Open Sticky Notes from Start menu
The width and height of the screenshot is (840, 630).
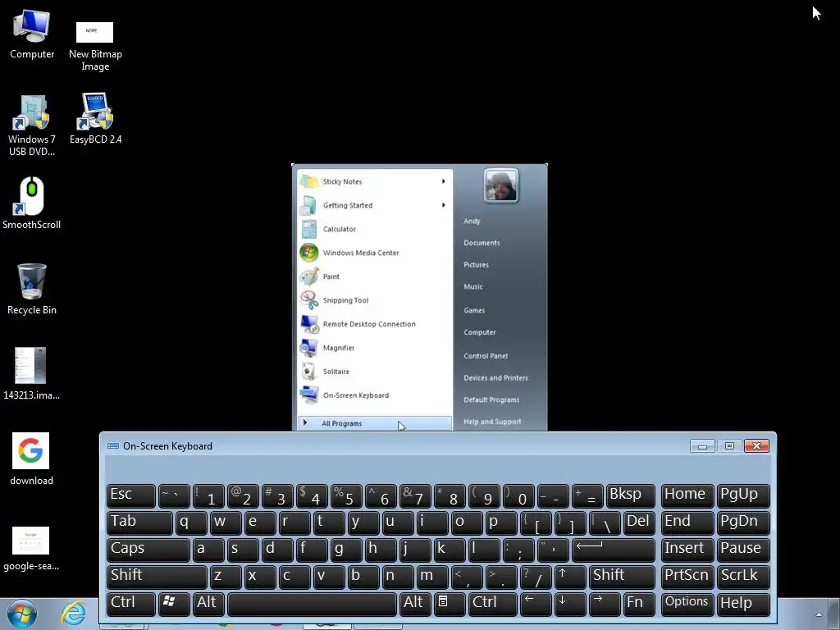click(x=374, y=181)
